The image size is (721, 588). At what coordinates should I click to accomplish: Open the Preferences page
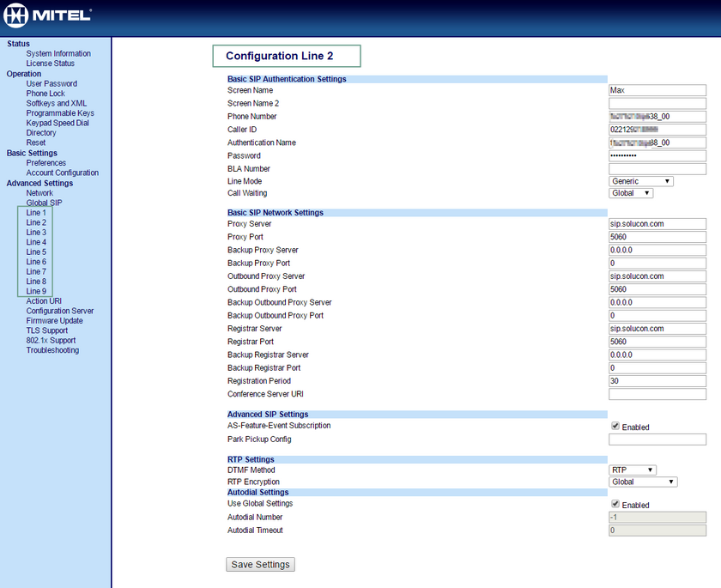click(45, 162)
